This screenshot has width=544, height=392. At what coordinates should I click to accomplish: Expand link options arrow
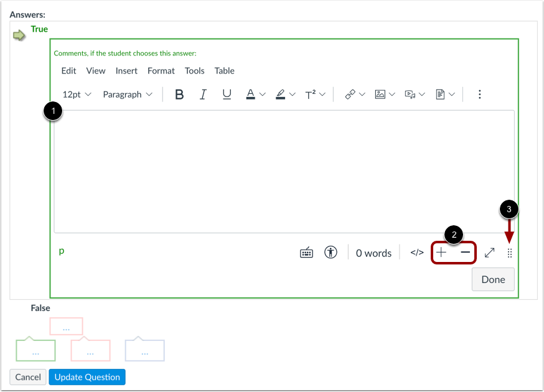click(362, 95)
